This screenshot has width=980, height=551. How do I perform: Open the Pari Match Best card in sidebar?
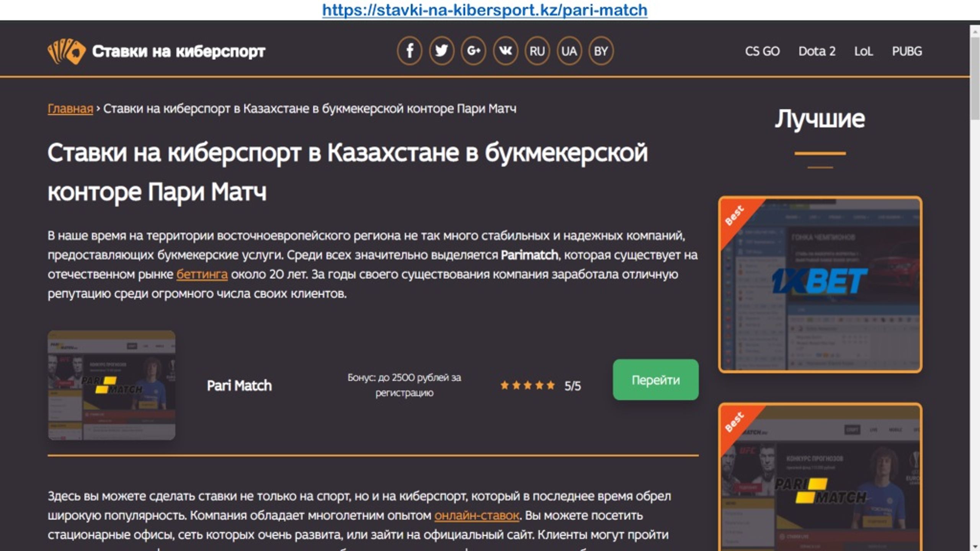click(820, 477)
